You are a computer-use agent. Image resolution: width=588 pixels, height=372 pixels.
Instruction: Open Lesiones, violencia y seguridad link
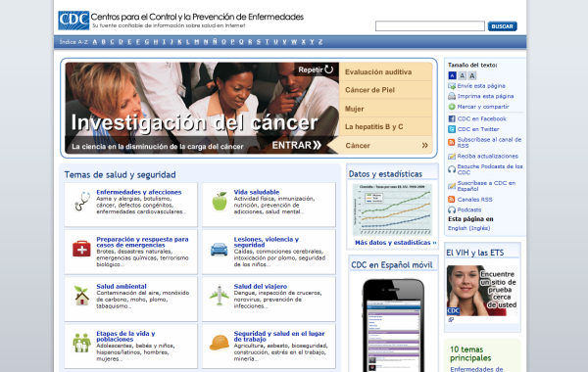point(267,242)
